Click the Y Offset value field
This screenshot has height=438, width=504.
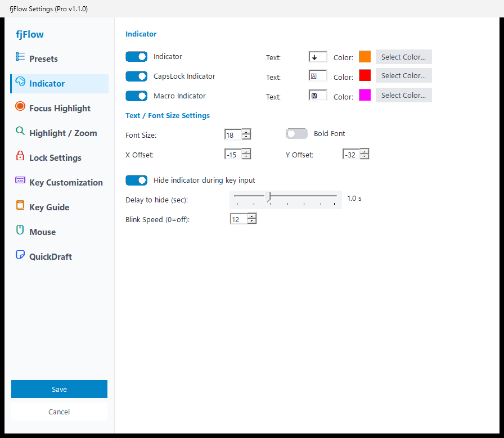coord(352,154)
